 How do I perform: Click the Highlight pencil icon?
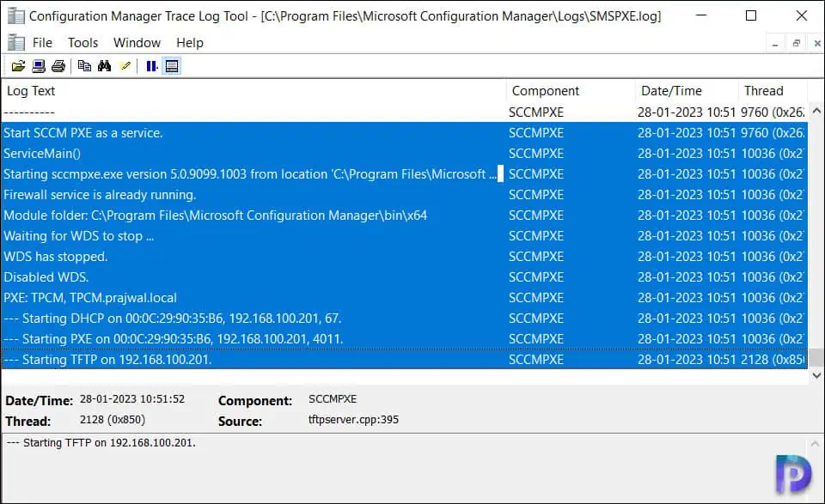(125, 66)
